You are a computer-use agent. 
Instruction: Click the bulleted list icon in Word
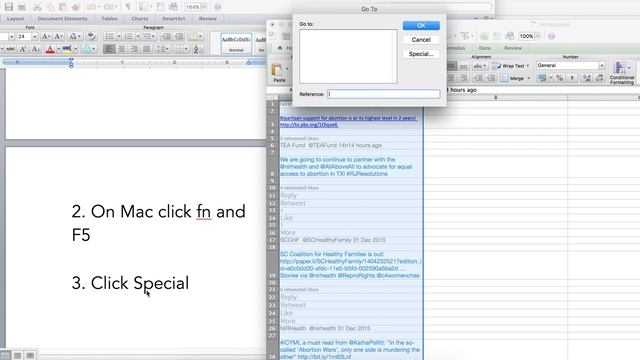[109, 37]
